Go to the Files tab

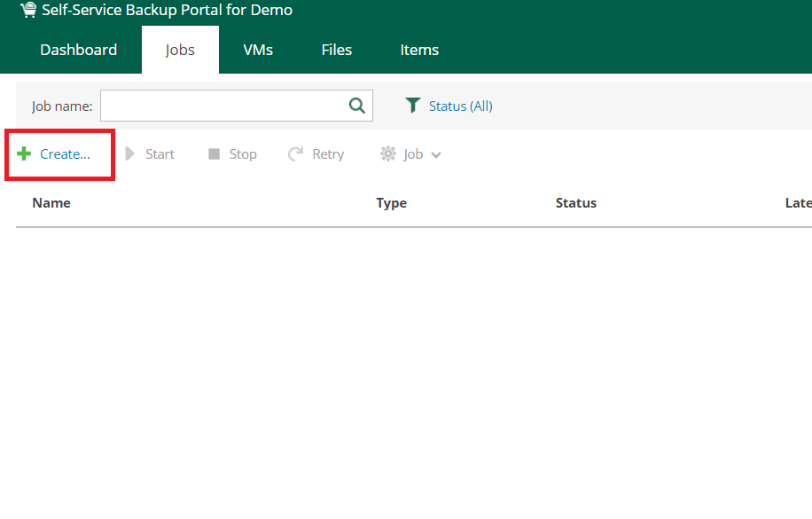pyautogui.click(x=337, y=50)
